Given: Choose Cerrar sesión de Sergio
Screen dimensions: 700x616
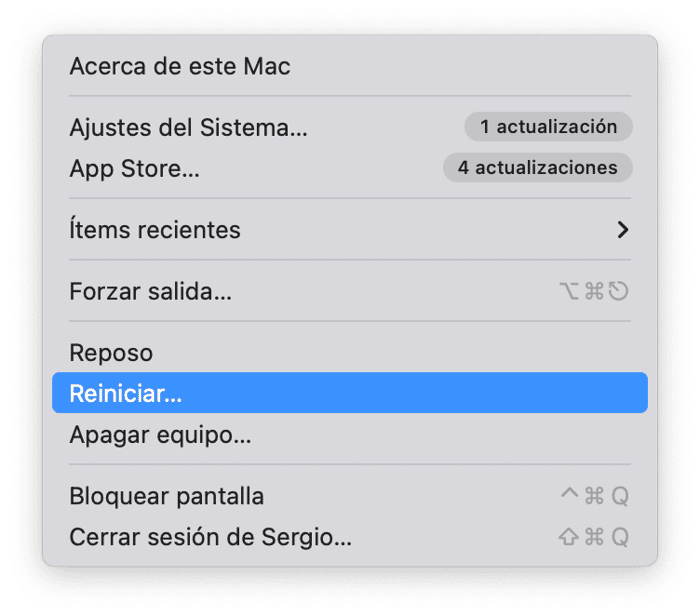Looking at the screenshot, I should click(210, 537).
